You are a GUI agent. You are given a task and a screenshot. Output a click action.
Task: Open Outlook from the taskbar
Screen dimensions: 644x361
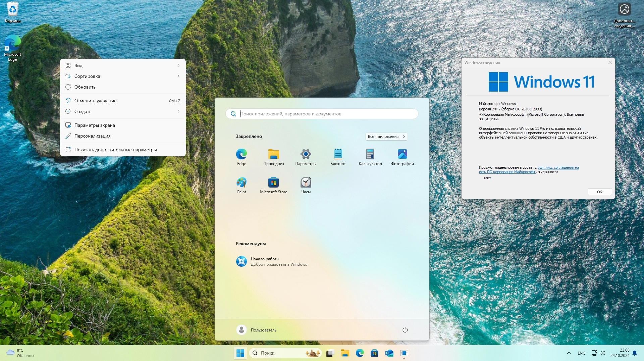[x=389, y=353]
